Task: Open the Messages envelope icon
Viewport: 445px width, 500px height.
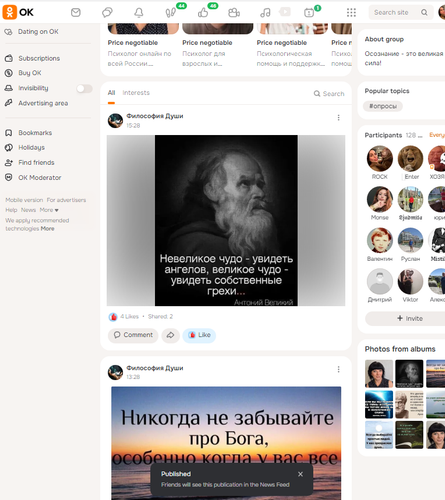Action: pos(76,13)
